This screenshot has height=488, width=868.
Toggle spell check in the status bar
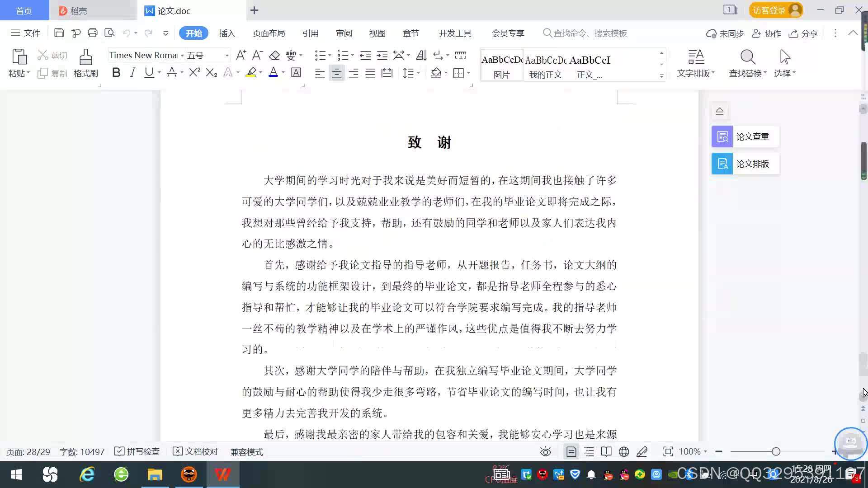click(137, 451)
